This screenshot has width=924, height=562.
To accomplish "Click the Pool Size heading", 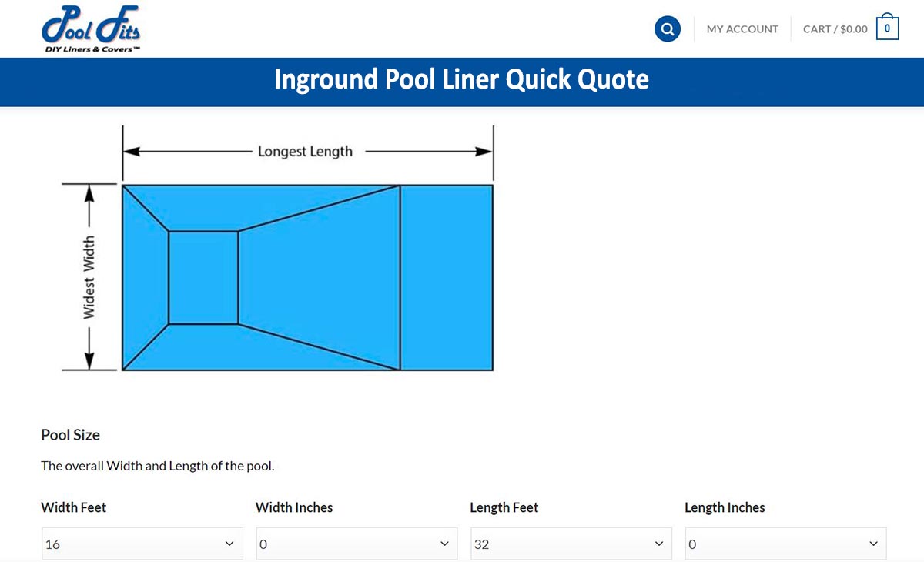I will point(70,435).
